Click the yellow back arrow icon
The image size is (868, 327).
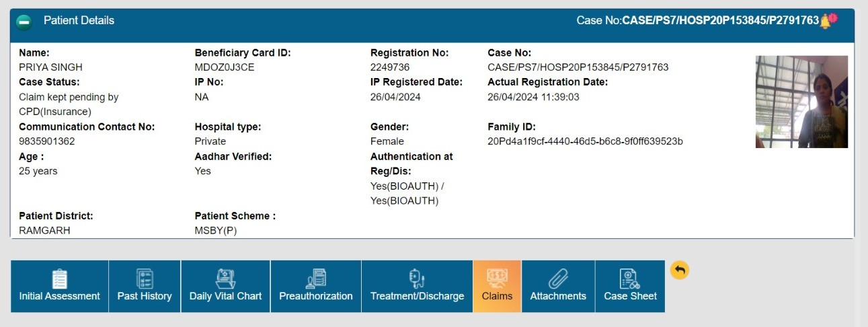[680, 270]
